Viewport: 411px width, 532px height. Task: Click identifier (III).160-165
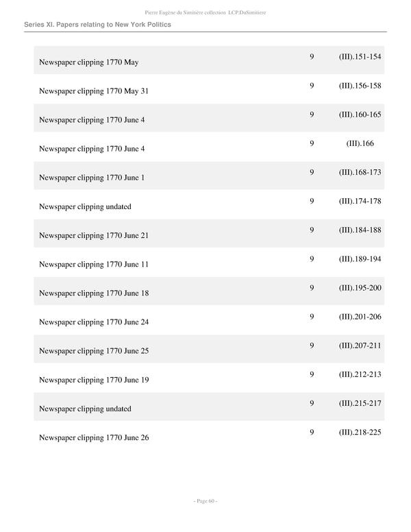click(x=360, y=114)
